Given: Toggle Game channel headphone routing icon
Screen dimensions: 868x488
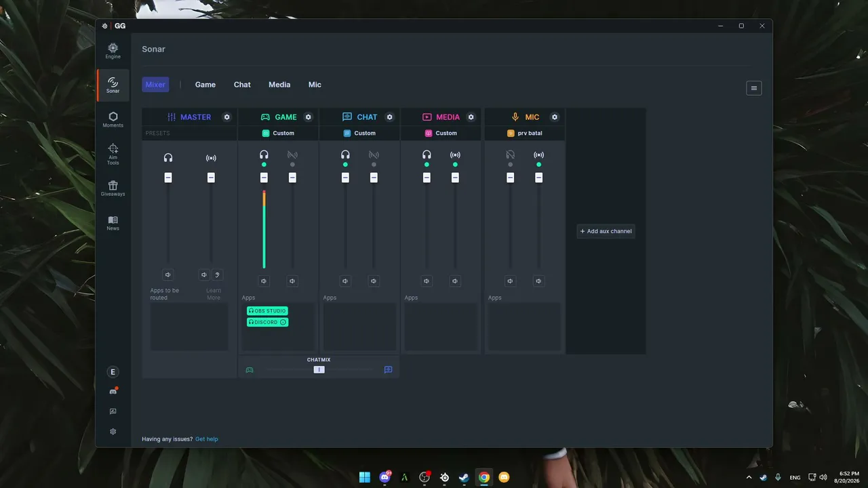Looking at the screenshot, I should (264, 155).
